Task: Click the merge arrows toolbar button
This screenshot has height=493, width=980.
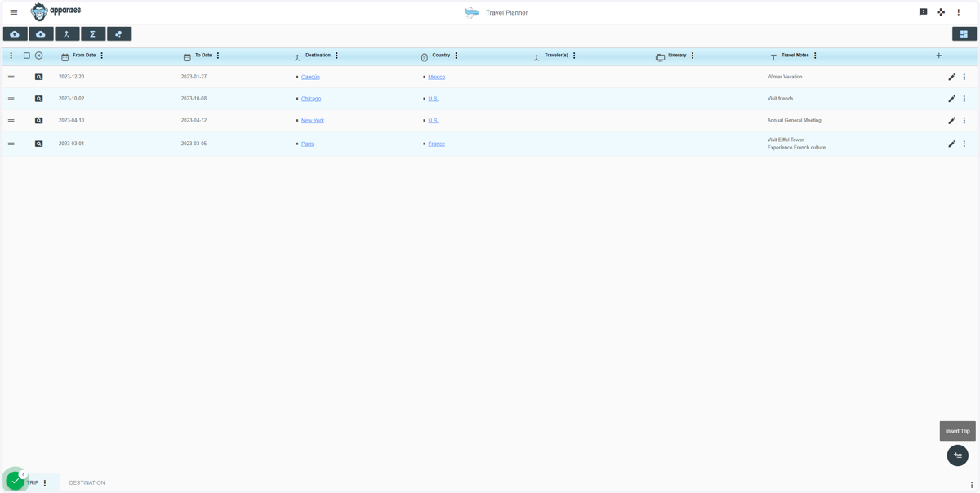Action: pyautogui.click(x=67, y=34)
